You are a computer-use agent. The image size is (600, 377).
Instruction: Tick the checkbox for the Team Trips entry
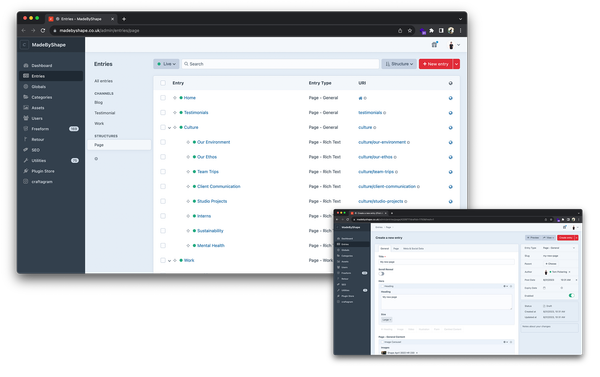[163, 172]
